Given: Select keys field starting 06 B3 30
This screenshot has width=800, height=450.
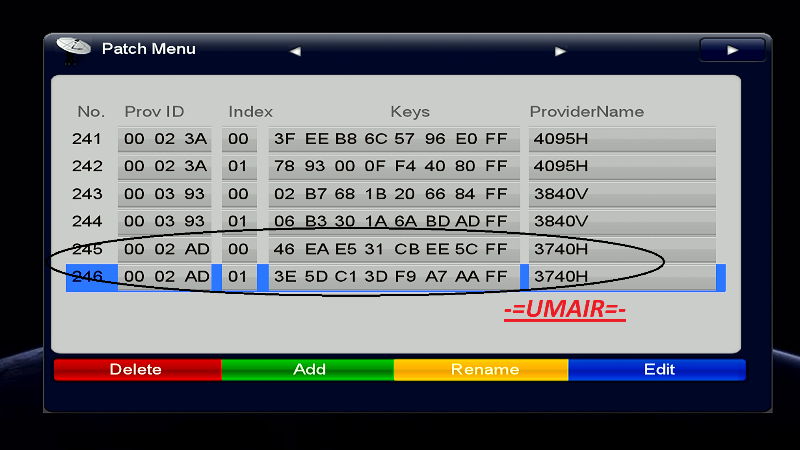Looking at the screenshot, I should [394, 222].
